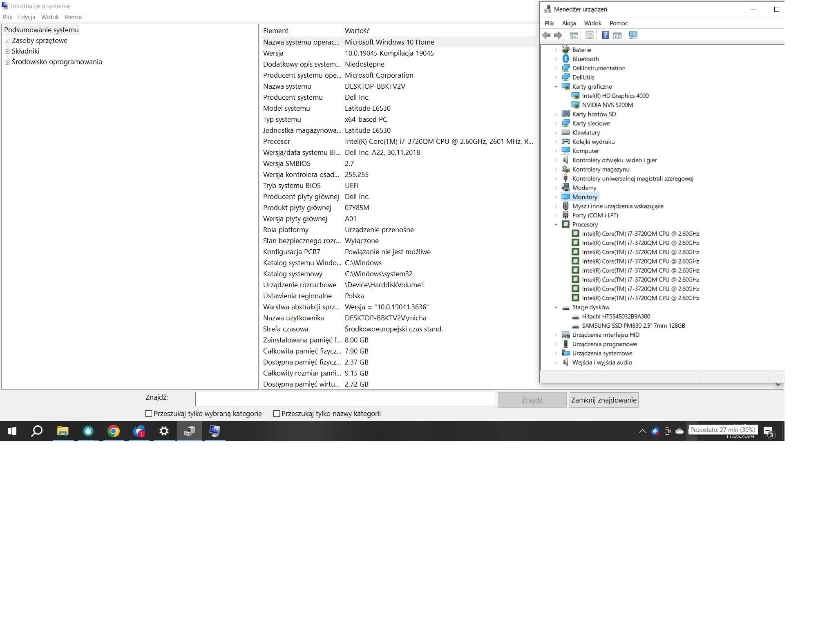The image size is (818, 644).
Task: Click the Bluetooth category icon
Action: [565, 59]
